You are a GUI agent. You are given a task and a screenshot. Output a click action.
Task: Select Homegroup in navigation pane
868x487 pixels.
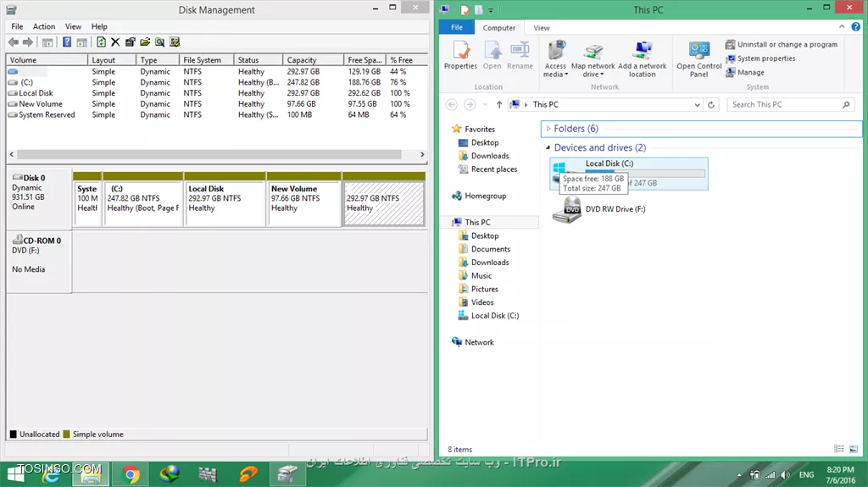[x=479, y=196]
